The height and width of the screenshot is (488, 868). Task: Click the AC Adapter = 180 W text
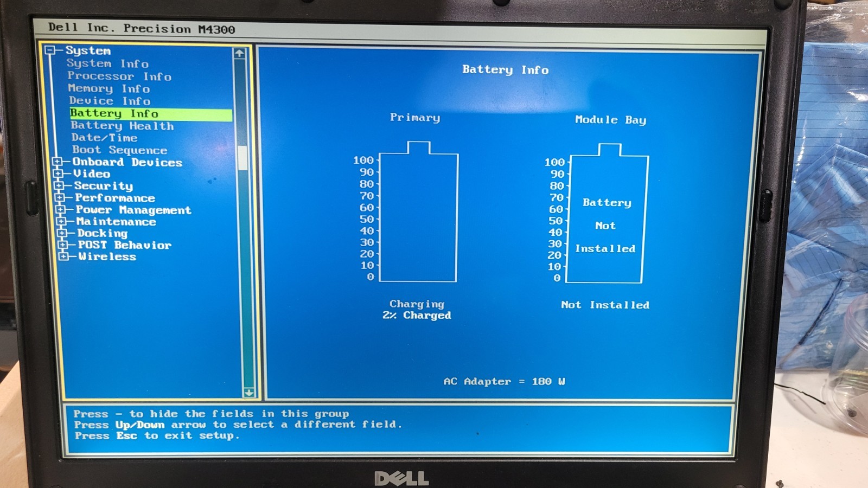505,382
